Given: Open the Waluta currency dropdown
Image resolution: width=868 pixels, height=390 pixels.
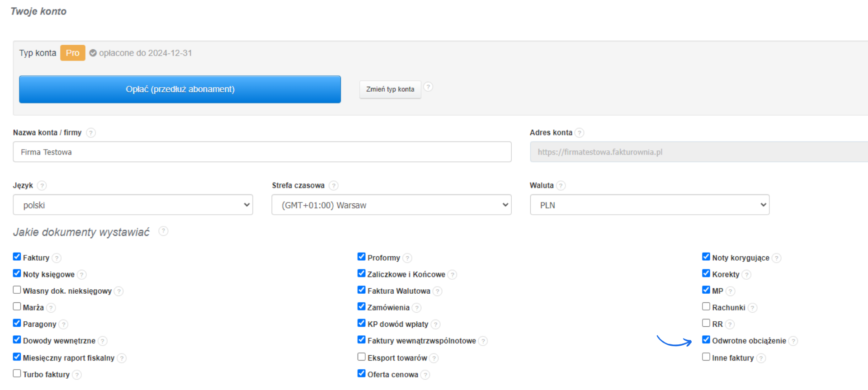Looking at the screenshot, I should coord(649,205).
